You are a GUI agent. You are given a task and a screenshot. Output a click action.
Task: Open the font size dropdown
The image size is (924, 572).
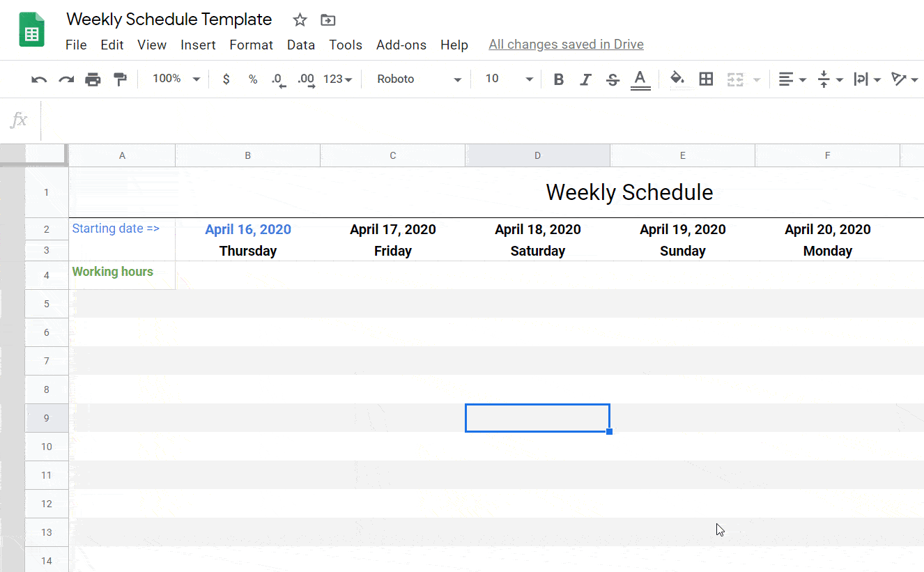[509, 79]
